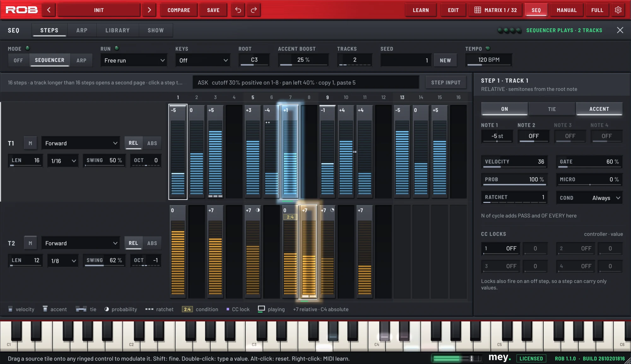Click the COMPARE button
Viewport: 631px width, 364px height.
[x=179, y=10]
